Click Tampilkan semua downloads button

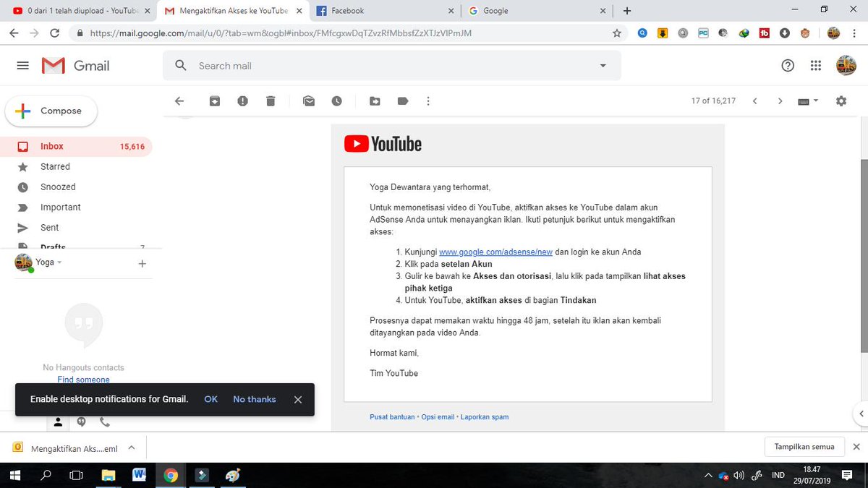tap(804, 447)
